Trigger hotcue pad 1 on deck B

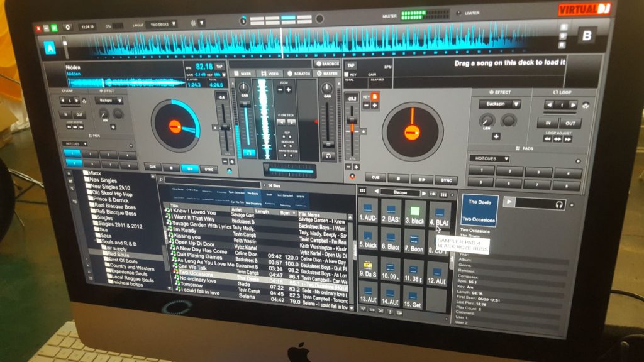pos(481,170)
